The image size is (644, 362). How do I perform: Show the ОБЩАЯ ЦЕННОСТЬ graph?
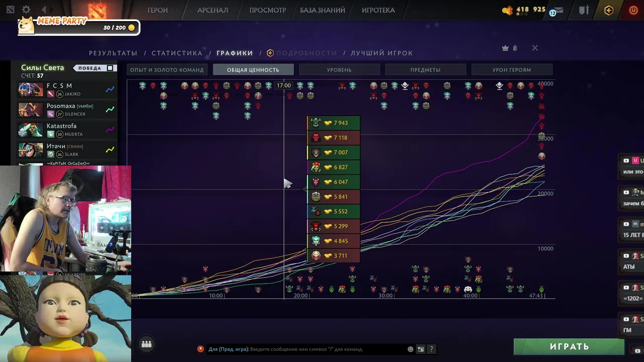point(253,70)
